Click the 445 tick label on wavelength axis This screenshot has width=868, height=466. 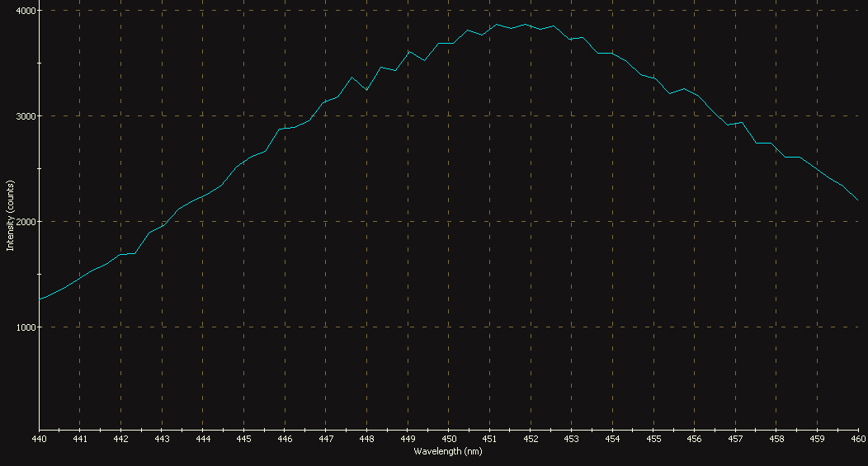243,440
